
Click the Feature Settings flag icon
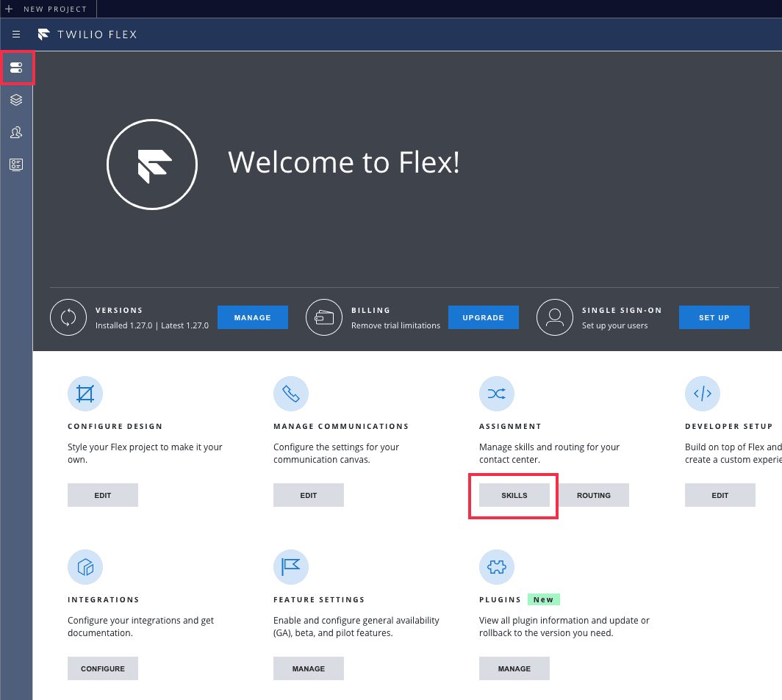(291, 566)
